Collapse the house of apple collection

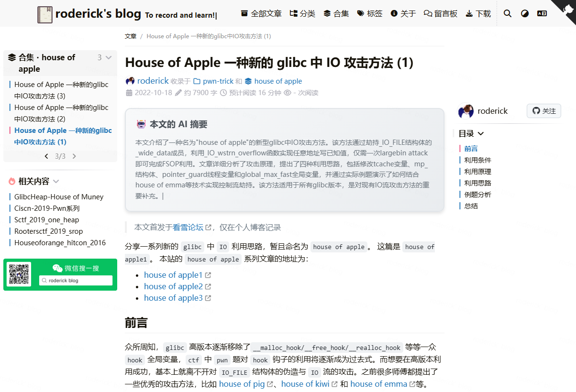[109, 58]
